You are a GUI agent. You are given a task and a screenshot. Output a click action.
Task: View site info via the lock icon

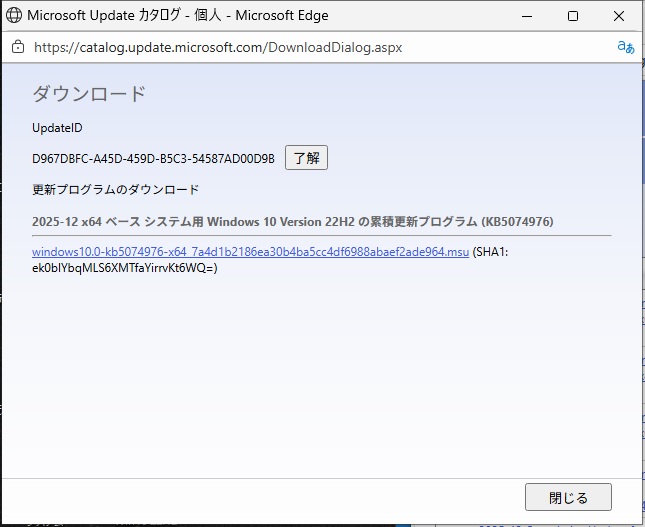click(x=18, y=47)
